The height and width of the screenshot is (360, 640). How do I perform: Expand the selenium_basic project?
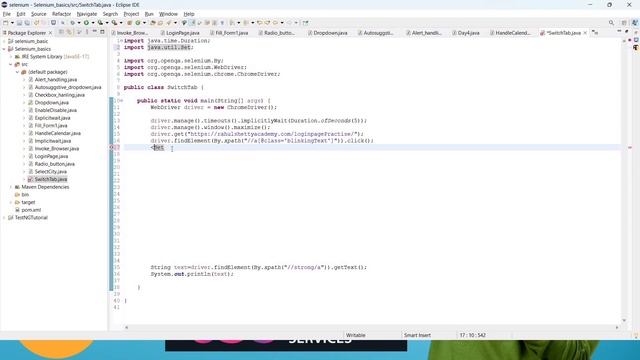click(x=4, y=41)
